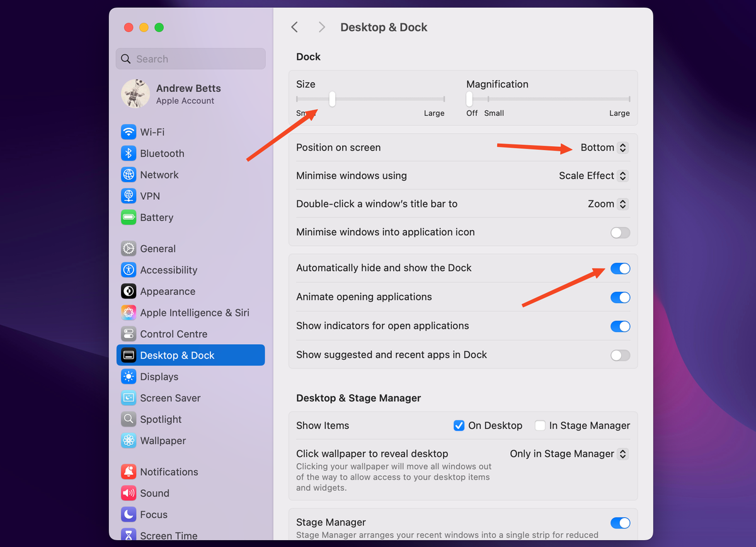Open Wi-Fi settings via its sidebar icon

tap(129, 132)
